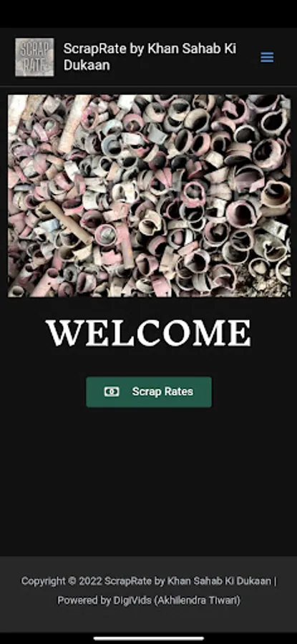Tap Powered by DigiVids footer text

tap(105, 600)
